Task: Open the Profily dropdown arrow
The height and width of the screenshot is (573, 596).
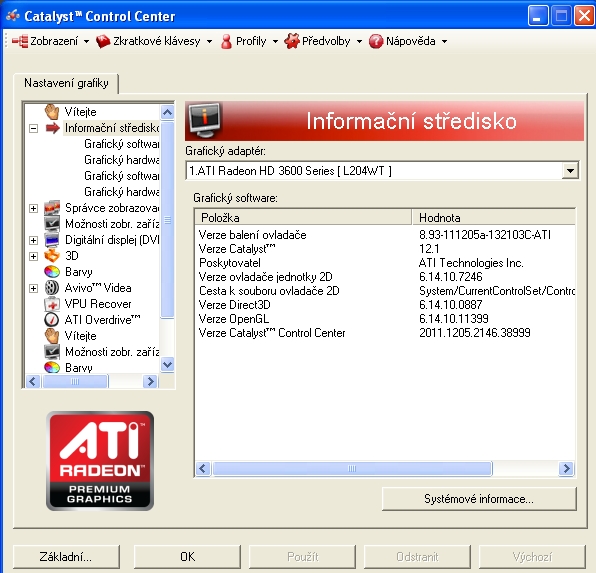Action: click(275, 41)
